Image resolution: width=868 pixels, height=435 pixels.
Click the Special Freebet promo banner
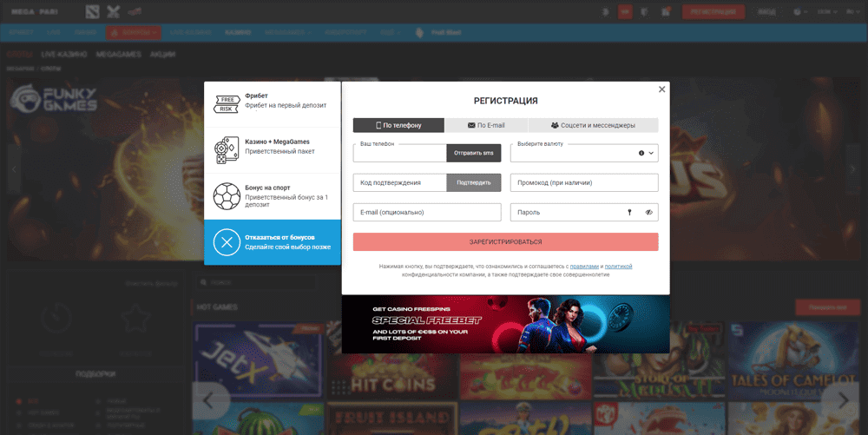pos(505,325)
